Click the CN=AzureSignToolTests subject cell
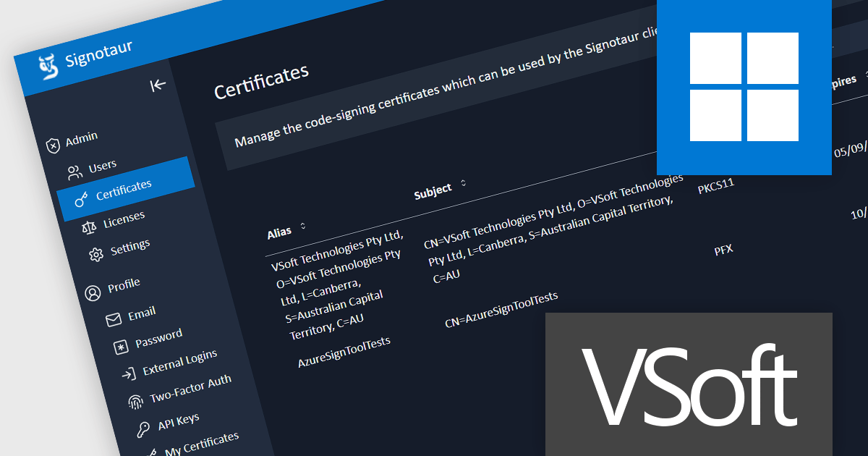868x456 pixels. coord(501,310)
